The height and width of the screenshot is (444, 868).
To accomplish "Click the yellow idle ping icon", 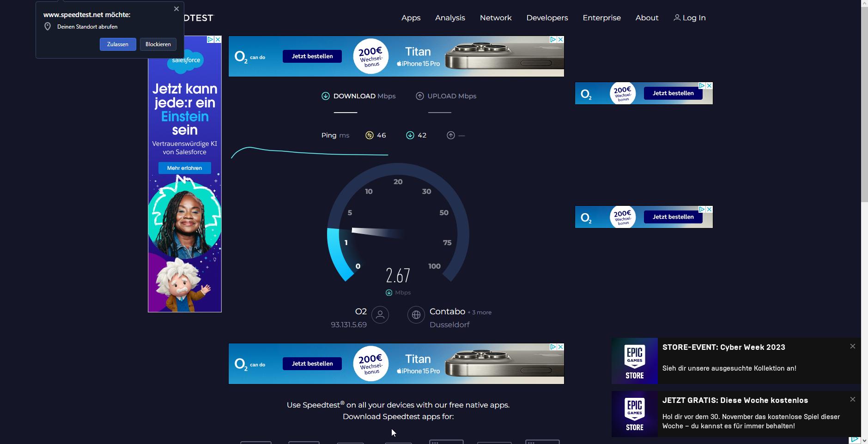I will click(x=370, y=135).
